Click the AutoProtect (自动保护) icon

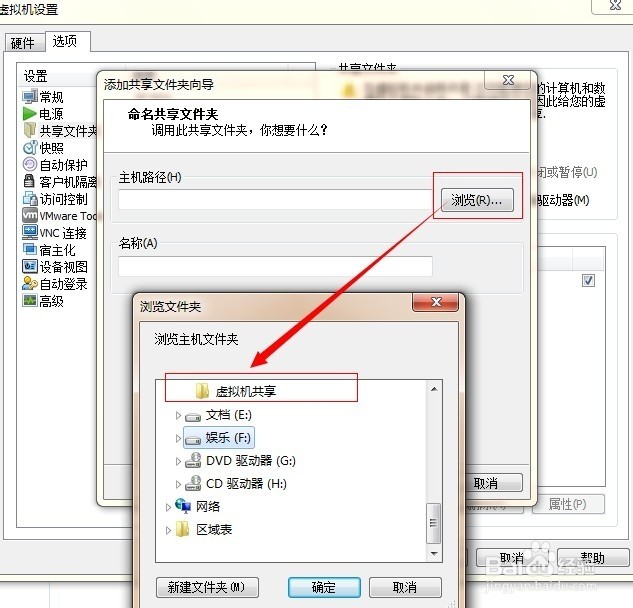click(30, 164)
